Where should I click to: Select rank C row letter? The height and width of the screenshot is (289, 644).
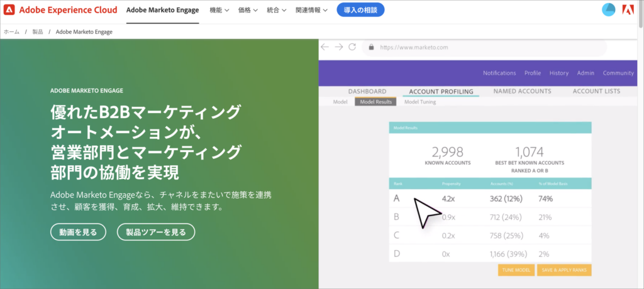pos(396,236)
